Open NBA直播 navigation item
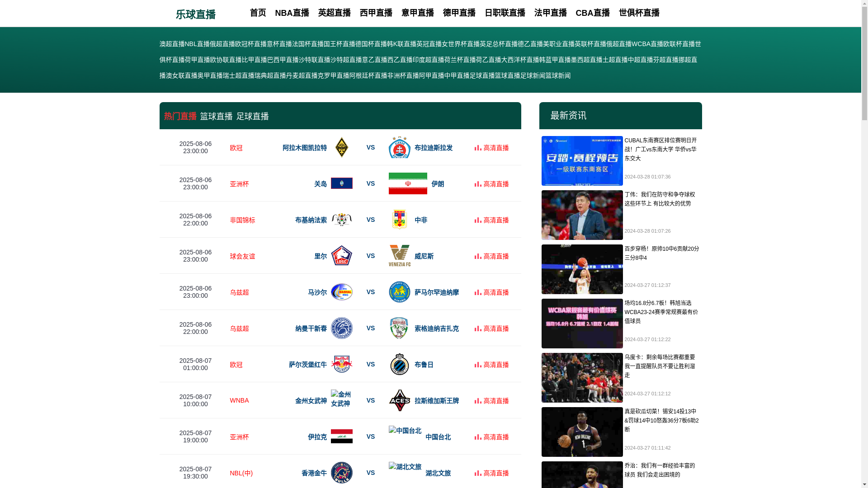This screenshot has width=868, height=488. coord(292,13)
